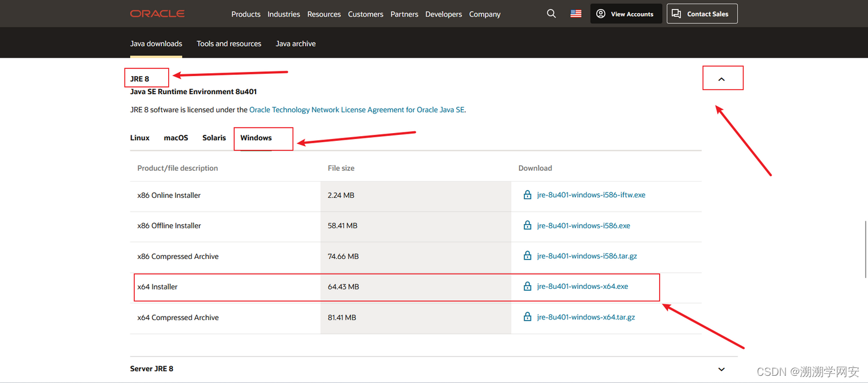Open Oracle Technology Network License Agreement link

tap(357, 110)
